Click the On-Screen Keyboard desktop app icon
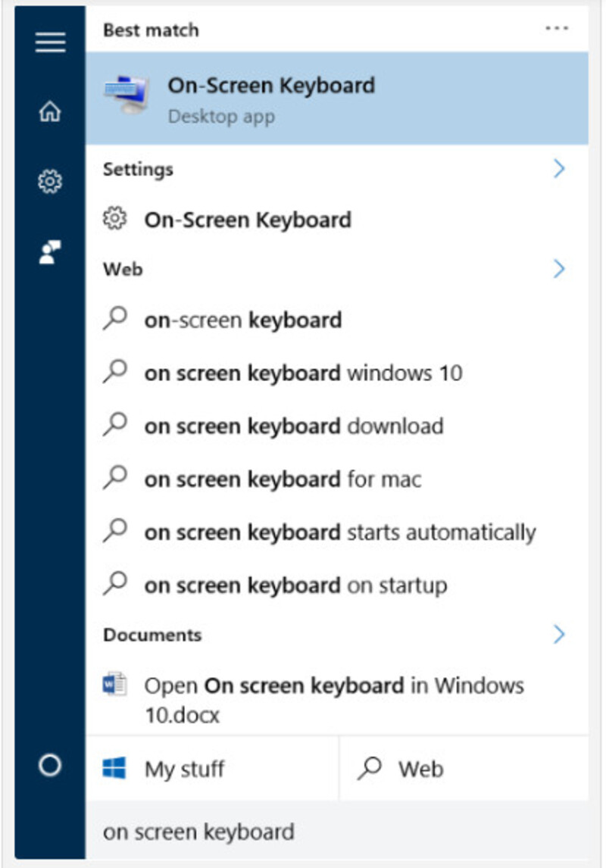 (127, 95)
